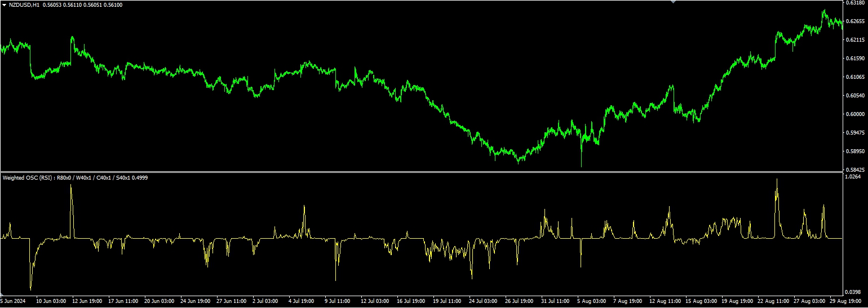Click the 17 Jun 11:00 time label
The image size is (868, 308).
123,301
